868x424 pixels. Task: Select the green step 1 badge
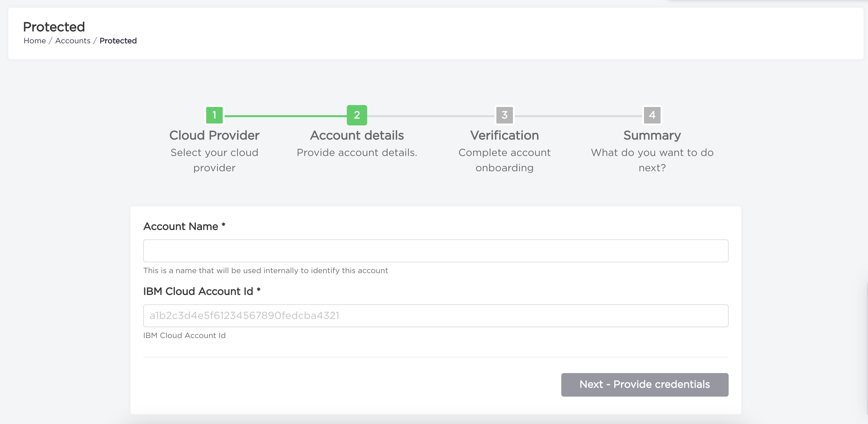[x=215, y=115]
